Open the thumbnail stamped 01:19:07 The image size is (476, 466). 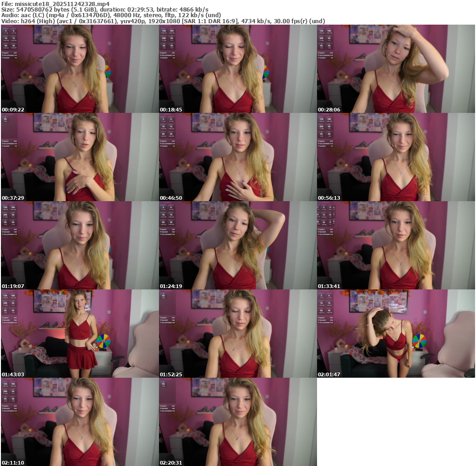pyautogui.click(x=80, y=245)
